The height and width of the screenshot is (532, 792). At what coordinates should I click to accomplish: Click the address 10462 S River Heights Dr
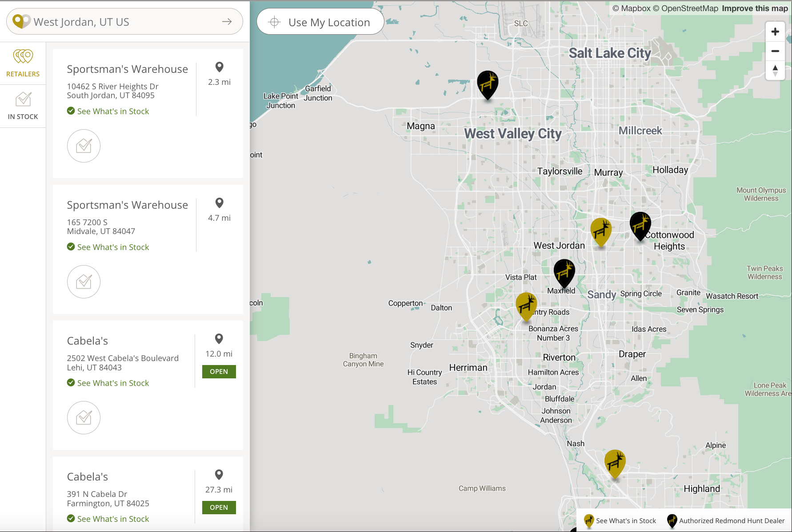(x=113, y=86)
